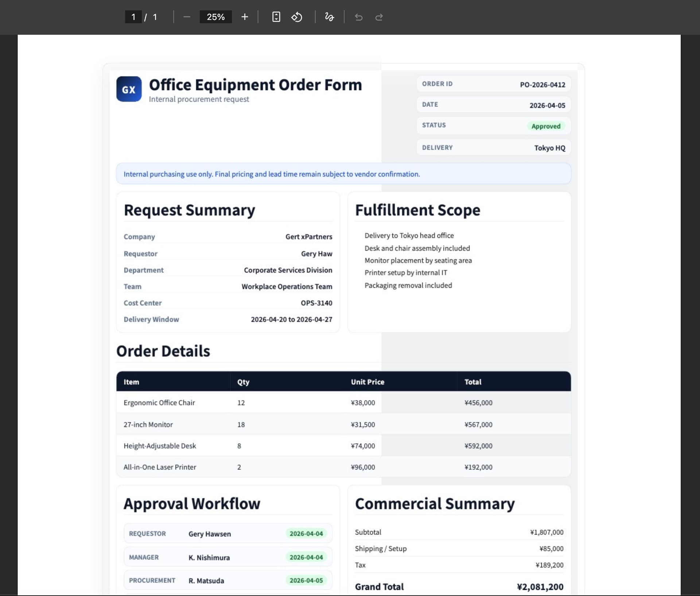Click the Grand Total amount ¥2,081,200
The width and height of the screenshot is (700, 596).
point(540,587)
